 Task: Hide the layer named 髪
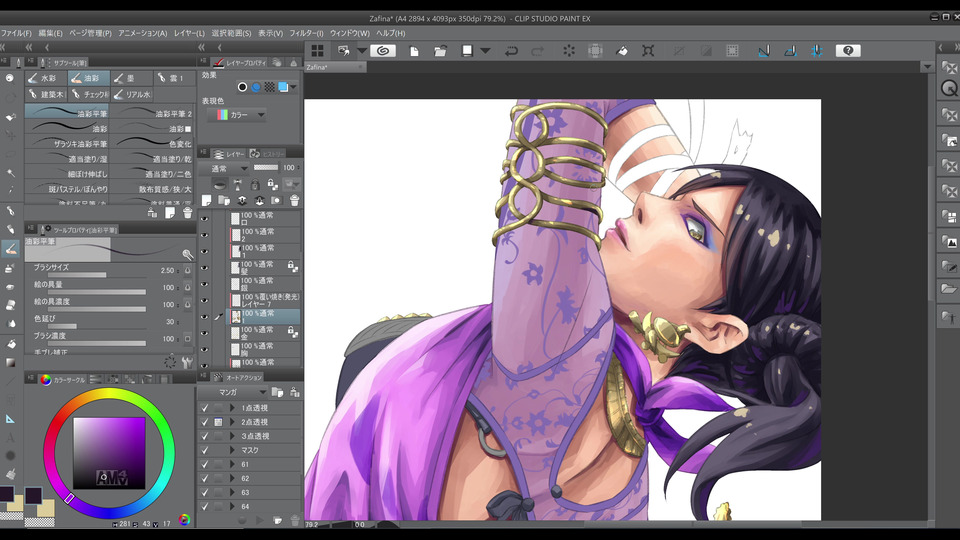[x=204, y=268]
